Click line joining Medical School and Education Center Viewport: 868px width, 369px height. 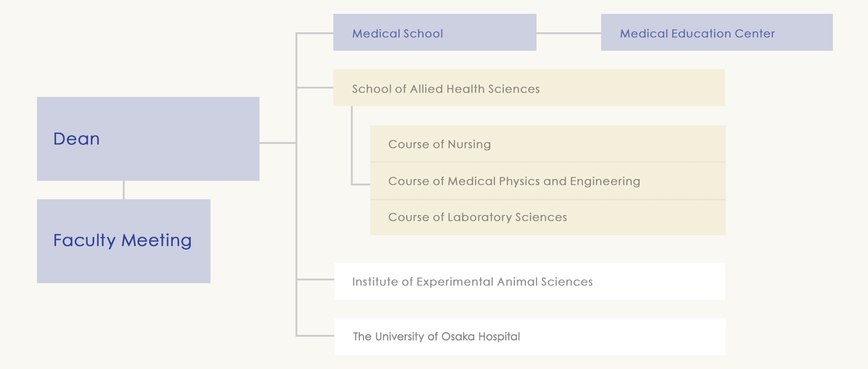click(569, 33)
